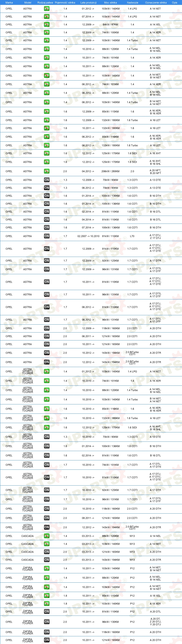Click petrol icon in the 206kW / 280KM row
Viewport: 182px width, 644px height.
[x=47, y=171]
